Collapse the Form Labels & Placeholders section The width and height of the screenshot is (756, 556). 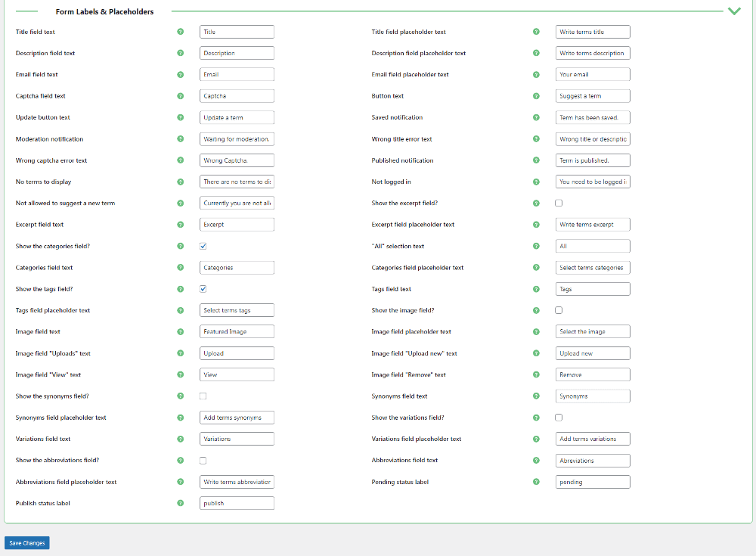[733, 11]
